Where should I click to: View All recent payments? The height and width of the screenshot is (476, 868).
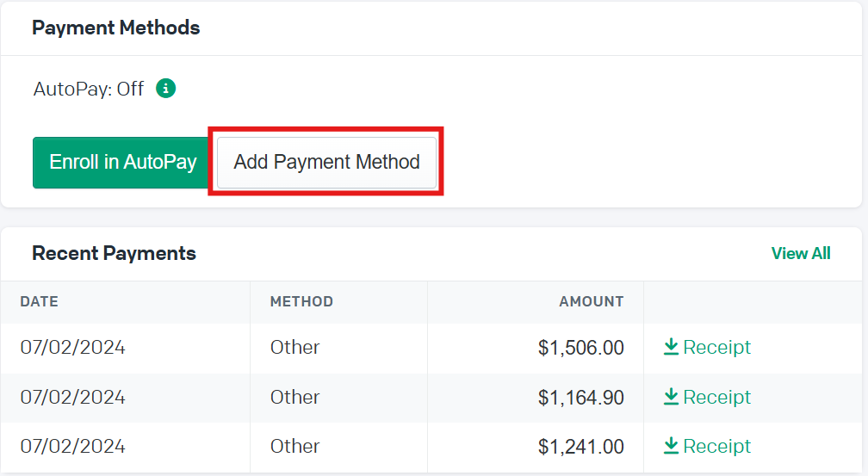tap(801, 254)
